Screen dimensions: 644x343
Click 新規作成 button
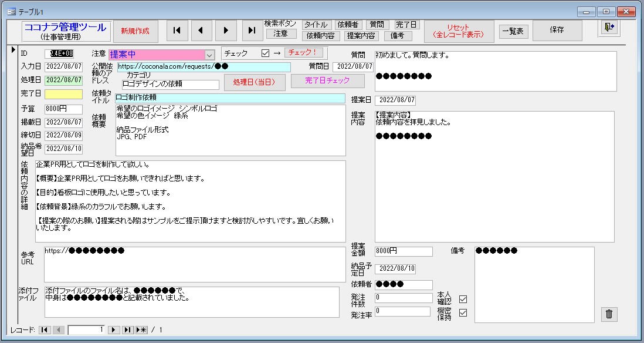[135, 31]
